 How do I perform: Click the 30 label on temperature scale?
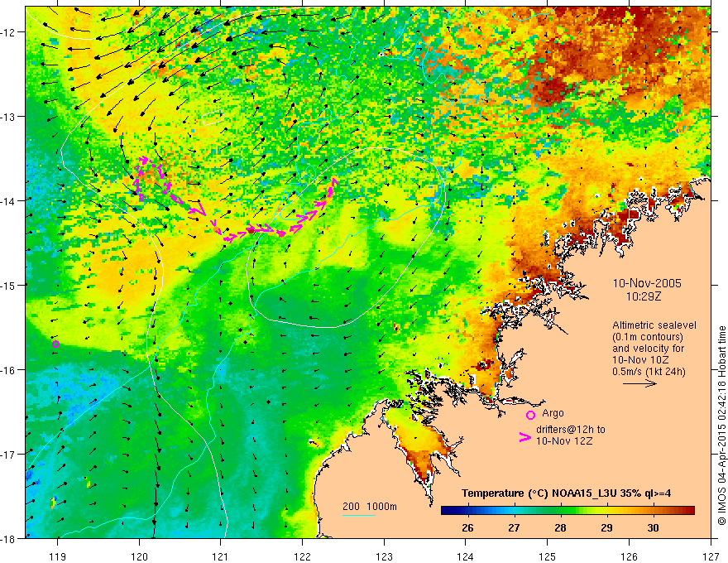654,528
